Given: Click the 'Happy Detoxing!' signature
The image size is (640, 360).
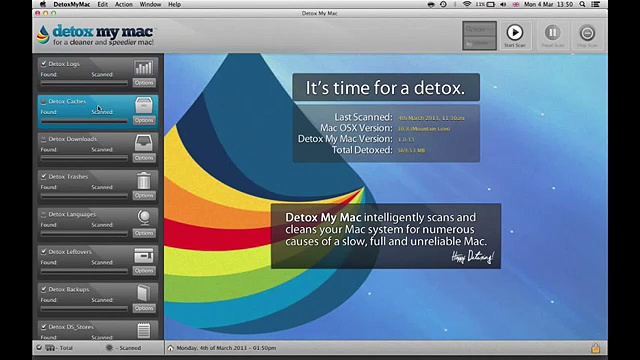Looking at the screenshot, I should [x=473, y=257].
